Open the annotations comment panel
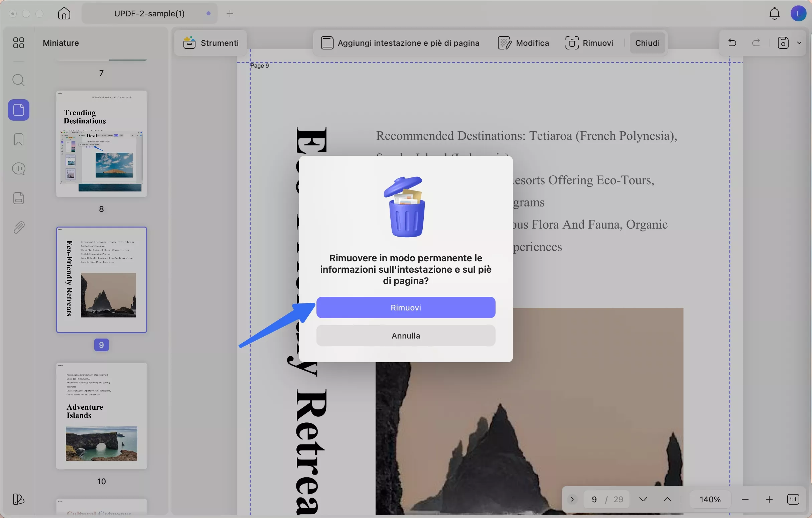 [x=19, y=169]
